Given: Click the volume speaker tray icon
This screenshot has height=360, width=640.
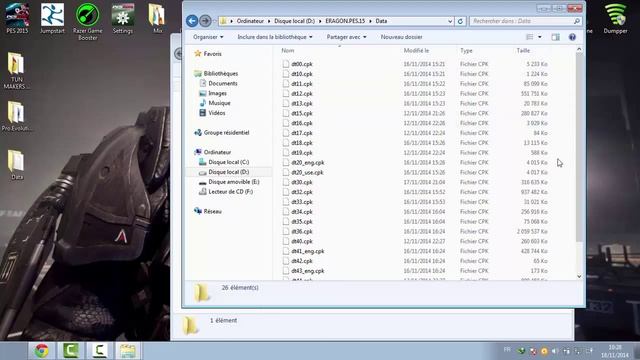Looking at the screenshot, I should pos(555,351).
